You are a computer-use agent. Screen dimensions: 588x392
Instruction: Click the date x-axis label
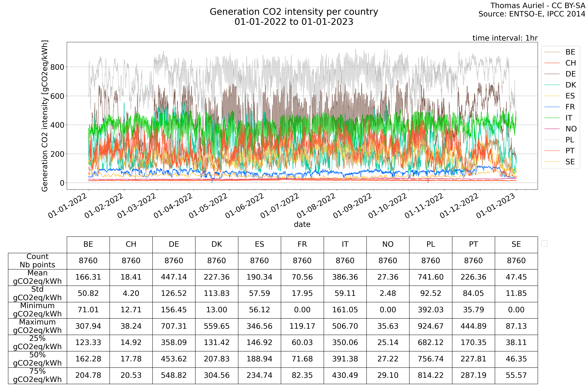(x=302, y=224)
